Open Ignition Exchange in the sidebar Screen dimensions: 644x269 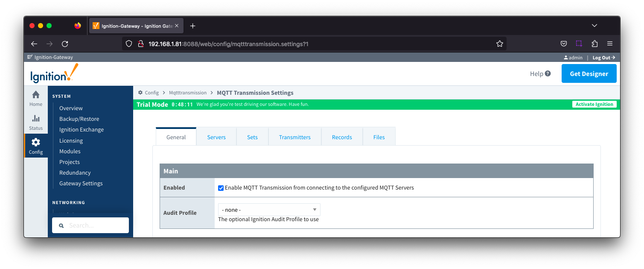[x=82, y=129]
